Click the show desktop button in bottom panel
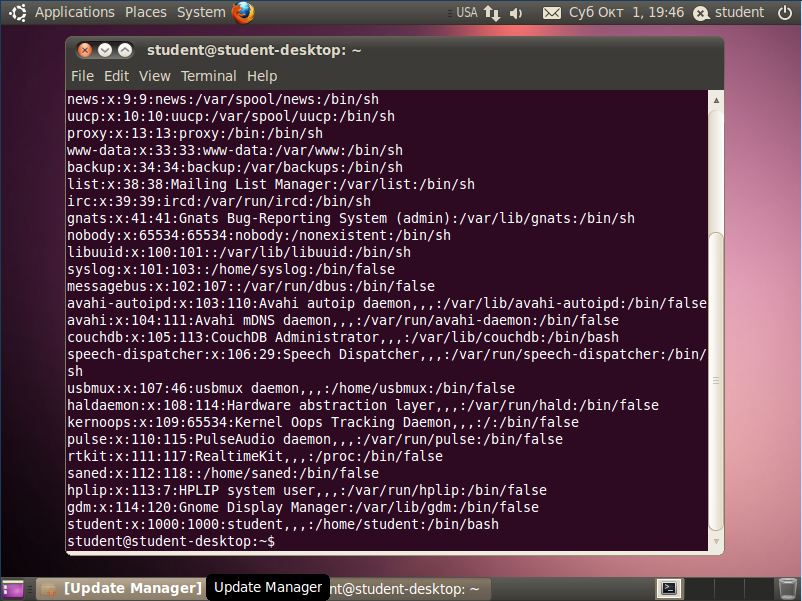 [13, 589]
